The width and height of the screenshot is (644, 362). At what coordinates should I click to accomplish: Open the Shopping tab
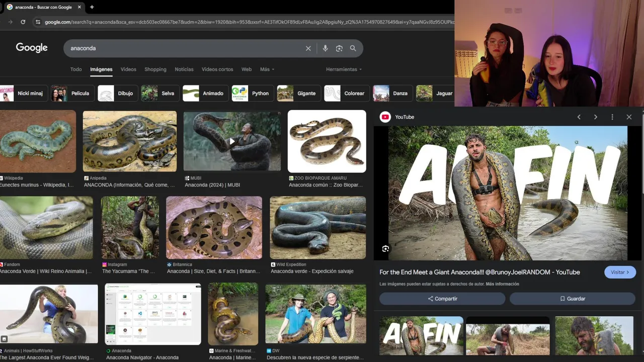[x=155, y=69]
